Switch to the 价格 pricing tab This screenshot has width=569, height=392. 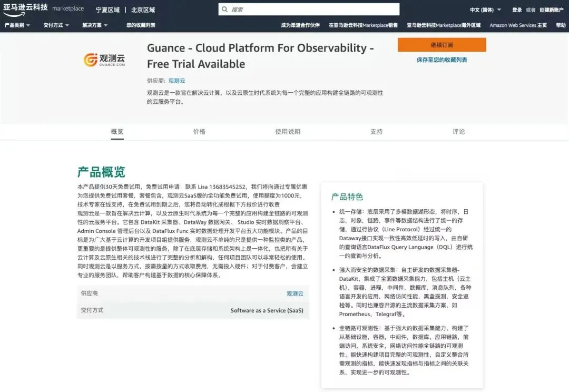pyautogui.click(x=200, y=132)
